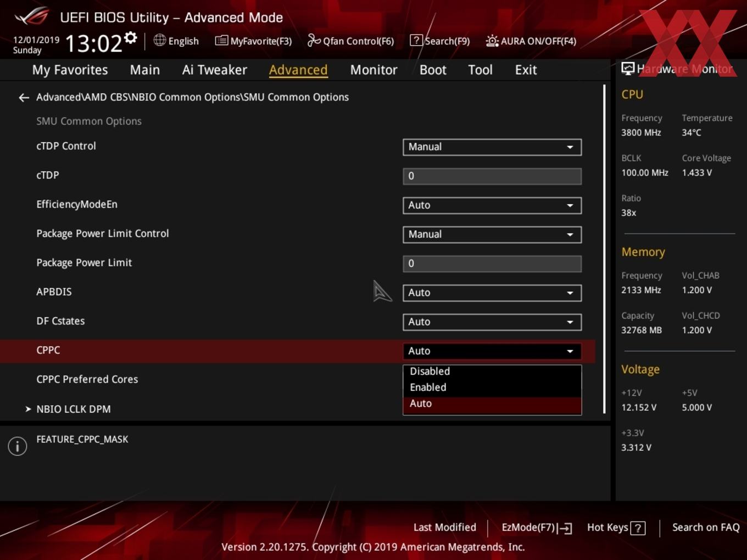
Task: Click the memory capacity 32768 MB
Action: click(642, 331)
